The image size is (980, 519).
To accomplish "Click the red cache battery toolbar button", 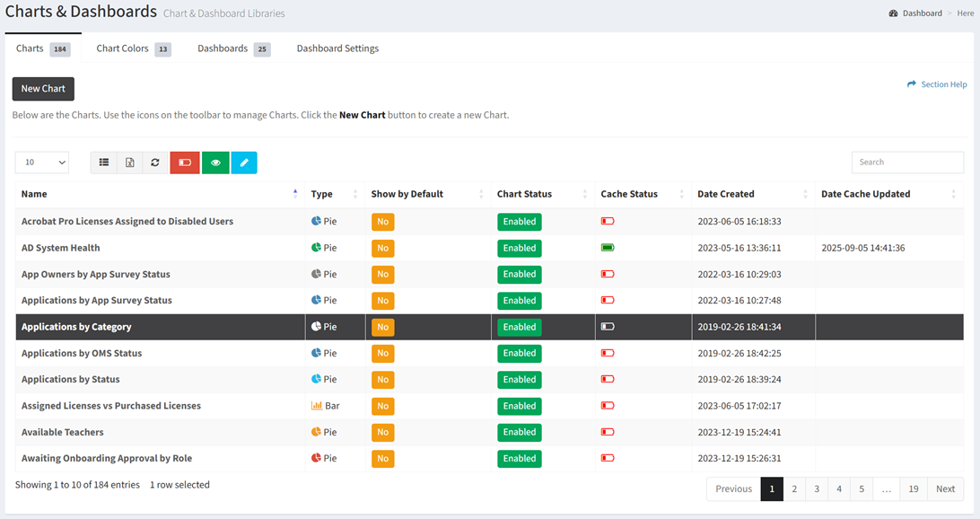I will 185,163.
